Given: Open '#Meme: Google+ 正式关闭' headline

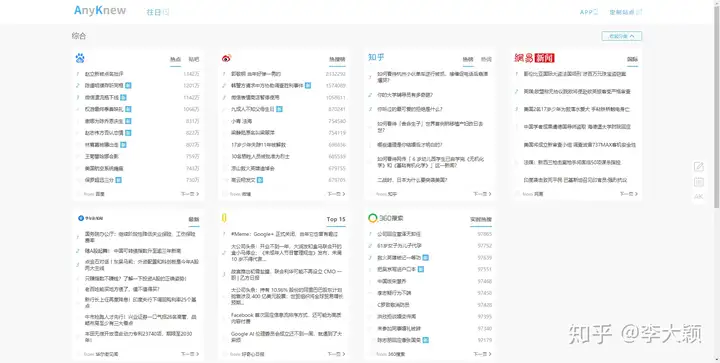Looking at the screenshot, I should [285, 234].
